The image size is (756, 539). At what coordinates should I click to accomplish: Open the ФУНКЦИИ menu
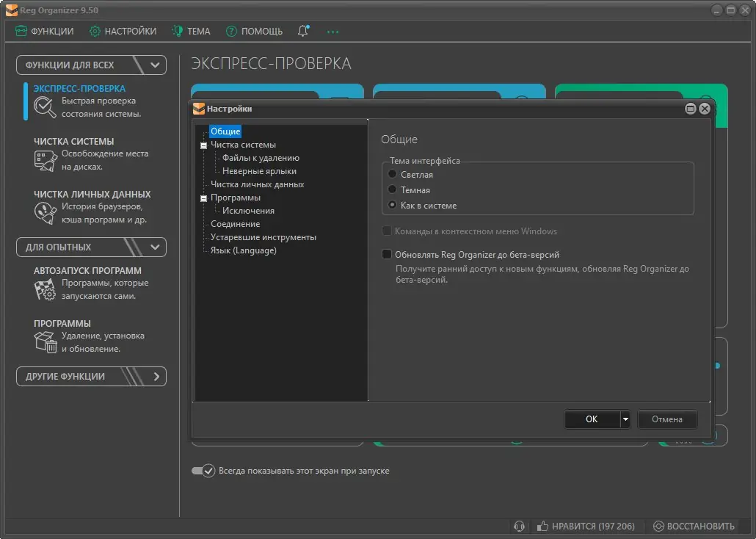click(44, 32)
